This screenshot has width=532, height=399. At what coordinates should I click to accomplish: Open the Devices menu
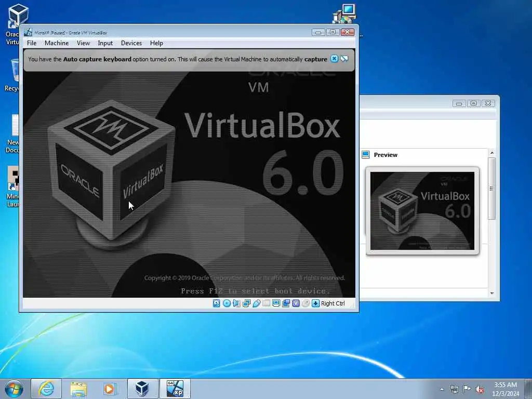[x=131, y=43]
